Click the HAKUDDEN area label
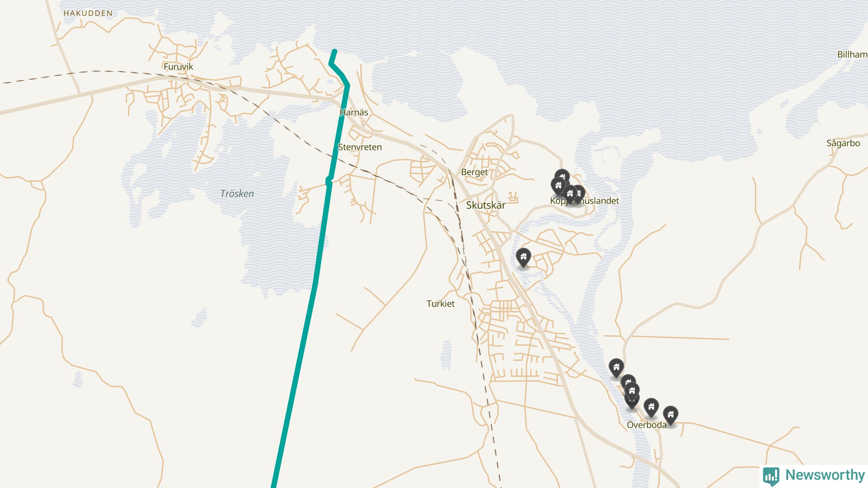This screenshot has height=488, width=868. pos(88,13)
